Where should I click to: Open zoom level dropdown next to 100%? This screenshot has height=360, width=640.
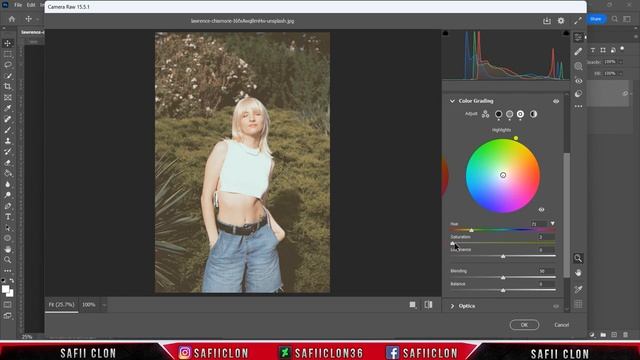click(104, 305)
